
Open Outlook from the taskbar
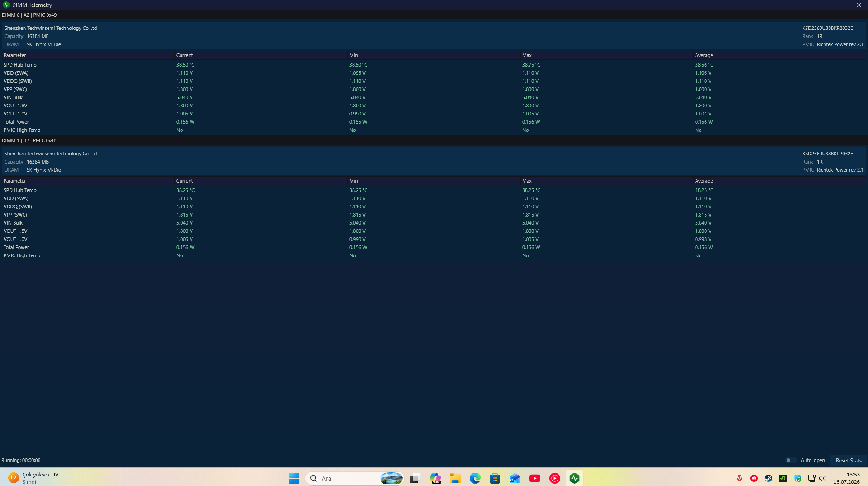point(515,478)
